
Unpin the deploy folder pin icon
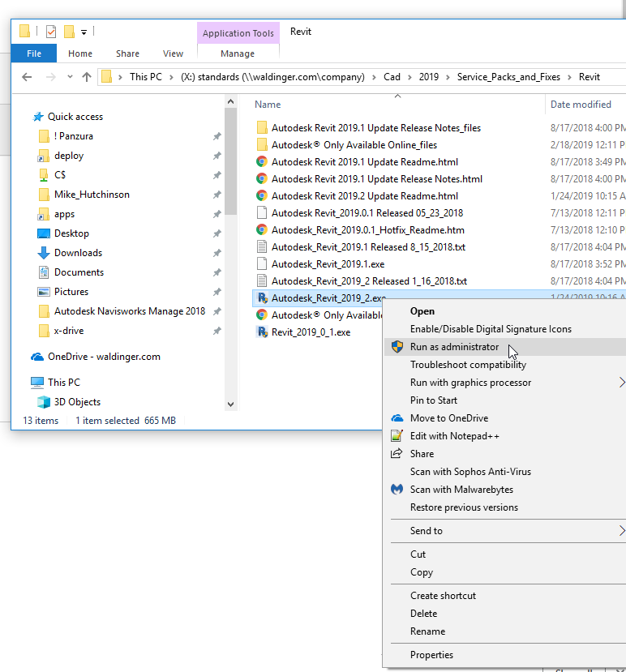(x=217, y=156)
